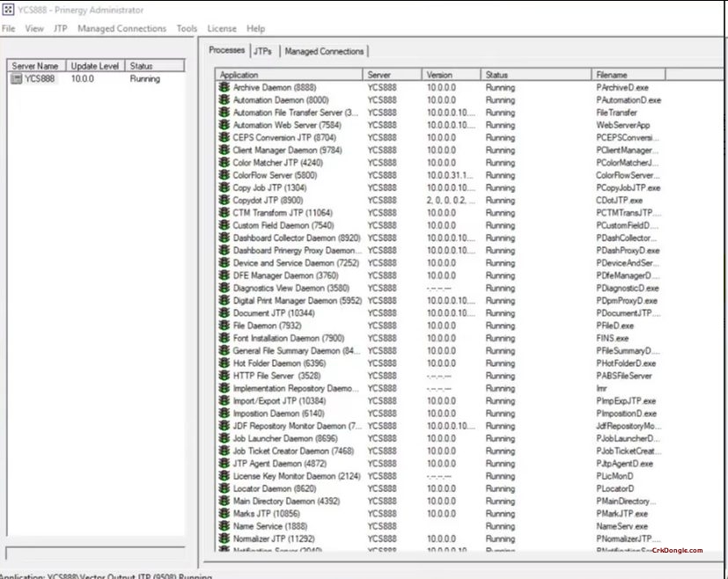
Task: Click the status icon beside Digital Print Manager Daemon
Action: point(224,300)
